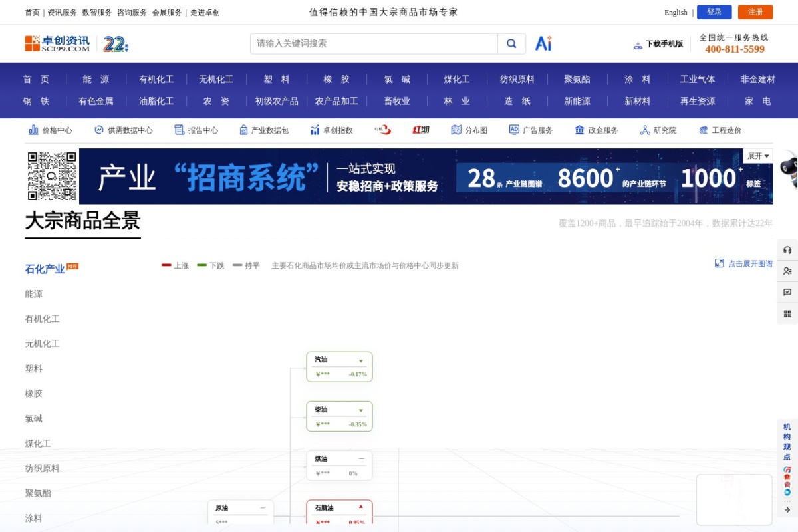Open the 会展服务 top link
The height and width of the screenshot is (532, 798).
point(167,13)
